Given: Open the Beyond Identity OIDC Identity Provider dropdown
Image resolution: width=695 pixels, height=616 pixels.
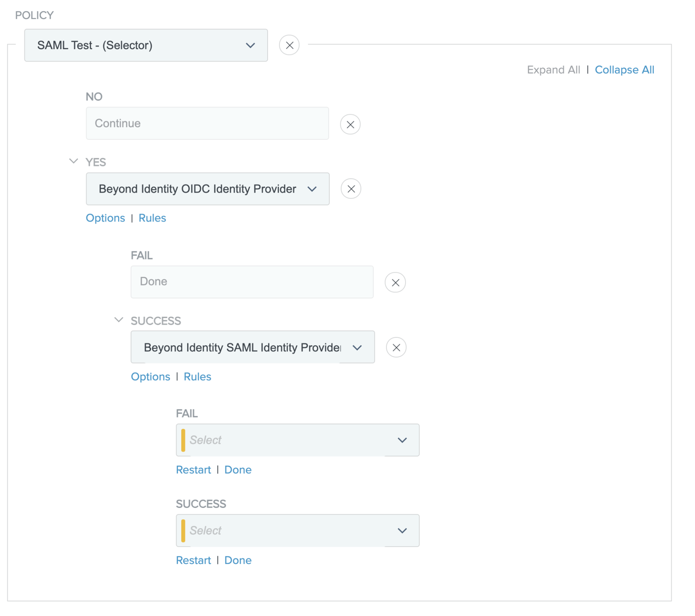Looking at the screenshot, I should click(x=207, y=189).
